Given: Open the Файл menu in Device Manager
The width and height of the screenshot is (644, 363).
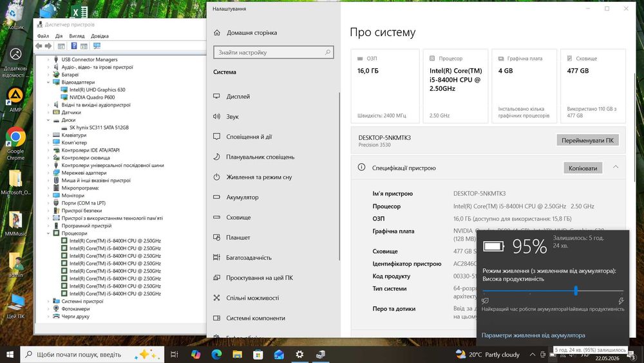Looking at the screenshot, I should coord(43,36).
